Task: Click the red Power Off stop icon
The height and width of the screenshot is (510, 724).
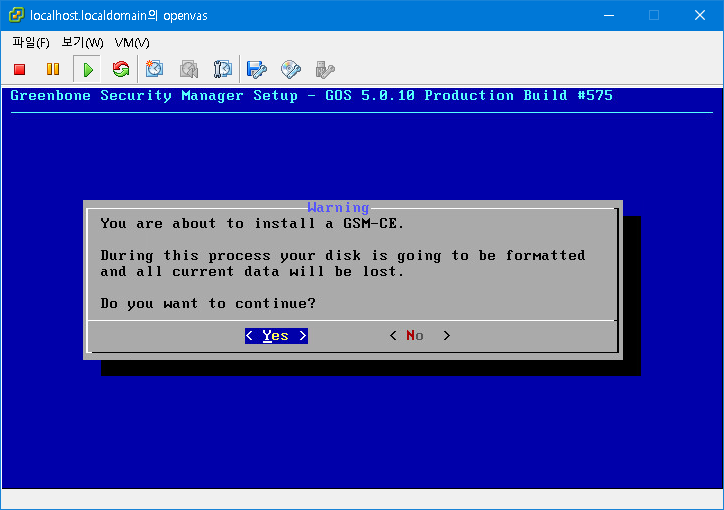Action: coord(19,69)
